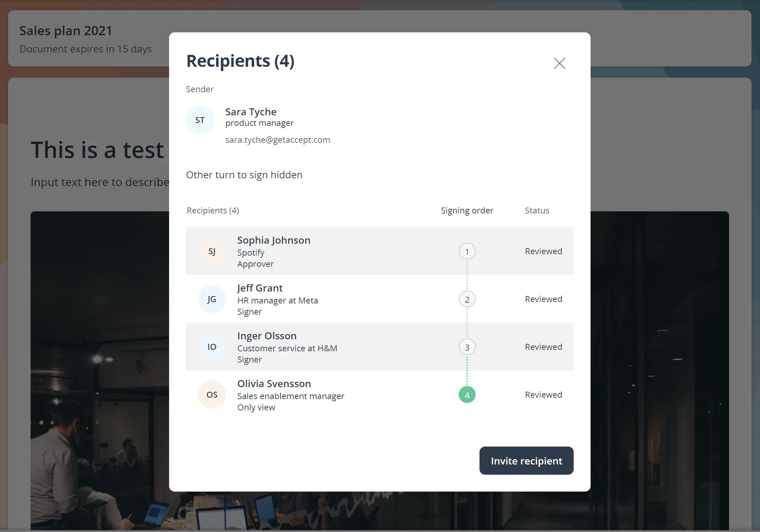Click the Approver role text
Screen dimensions: 760x532
coord(256,264)
